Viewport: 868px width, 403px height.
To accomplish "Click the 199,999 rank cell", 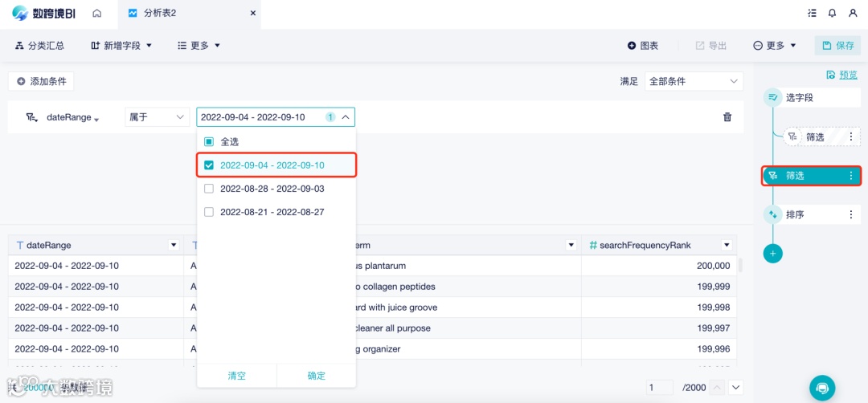I will [659, 287].
